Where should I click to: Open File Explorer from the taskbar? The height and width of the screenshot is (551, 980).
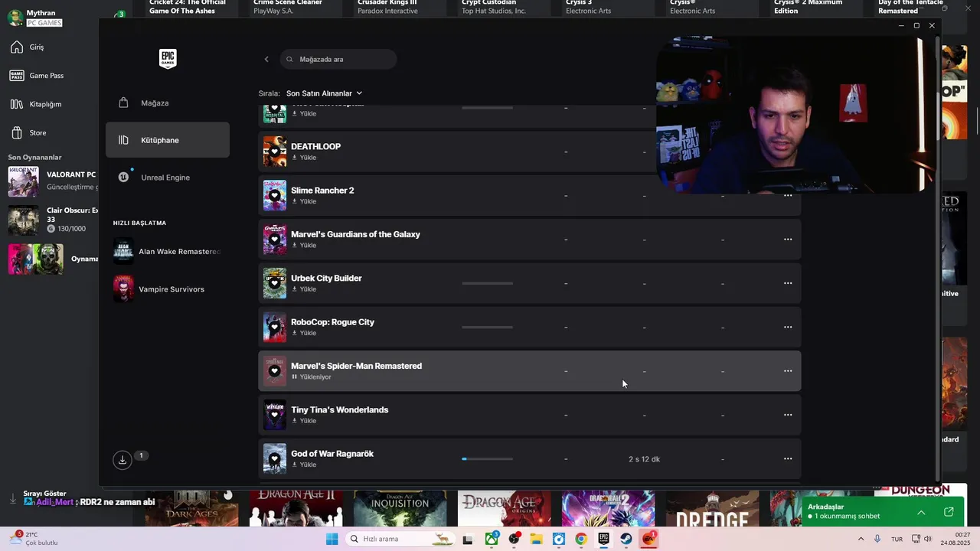tap(536, 539)
